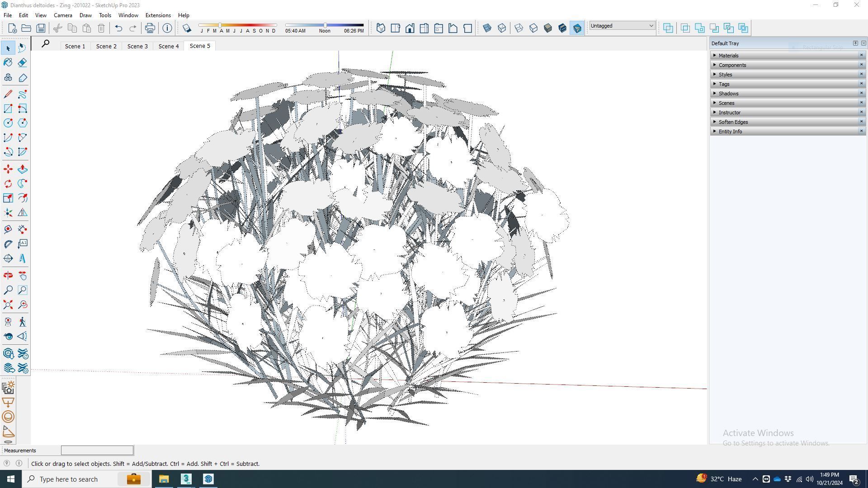Expand the Soften Edges panel
Viewport: 868px width, 488px height.
[x=787, y=122]
